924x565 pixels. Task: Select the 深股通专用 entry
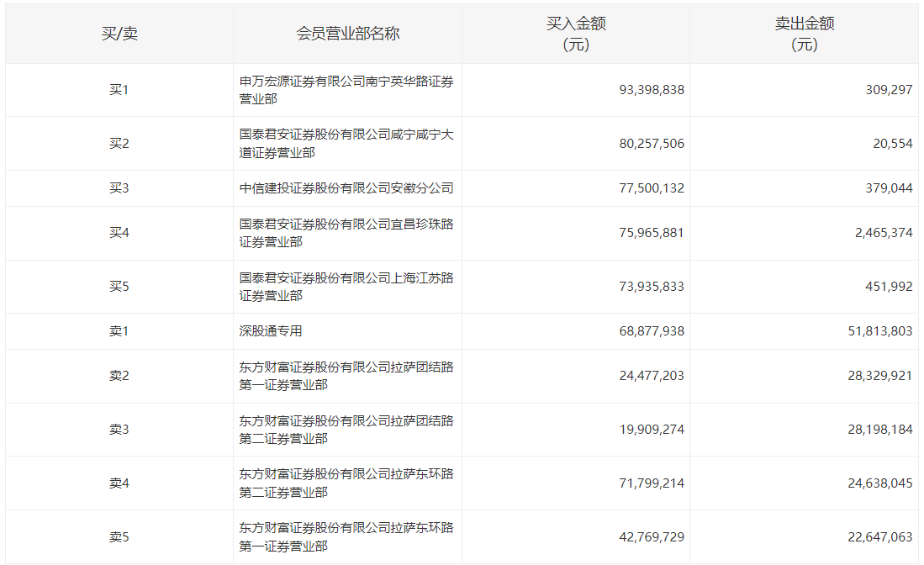pyautogui.click(x=271, y=331)
